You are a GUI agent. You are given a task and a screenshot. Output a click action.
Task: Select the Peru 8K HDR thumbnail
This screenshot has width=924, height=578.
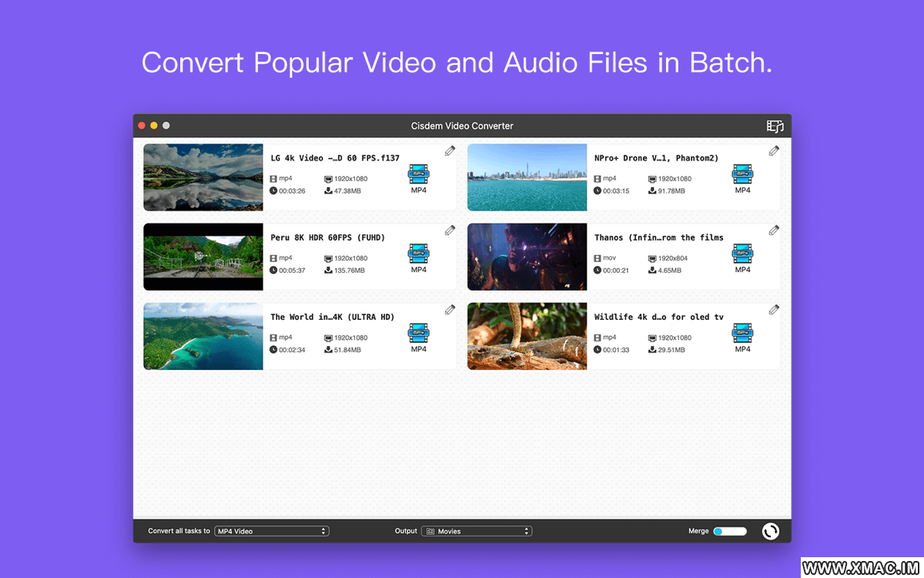pos(203,257)
